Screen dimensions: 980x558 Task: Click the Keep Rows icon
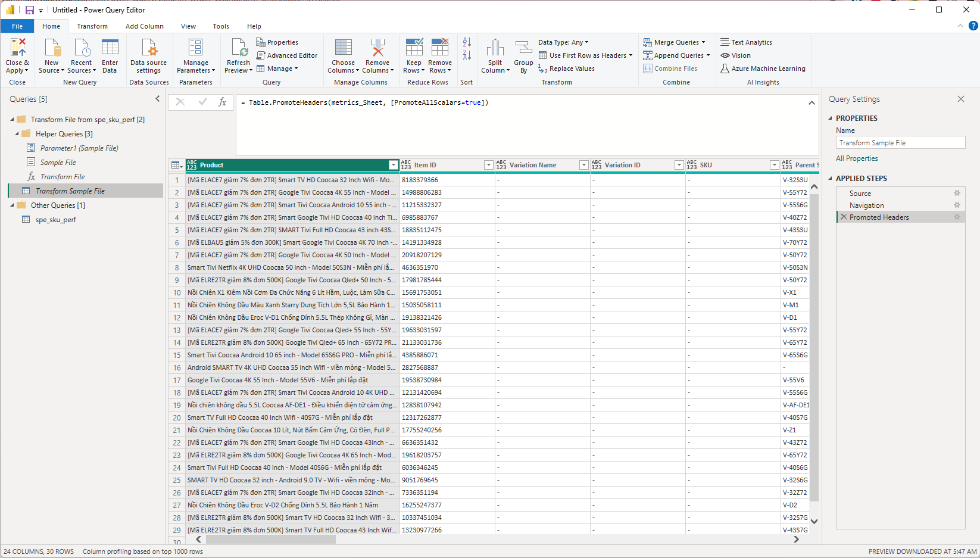click(414, 48)
